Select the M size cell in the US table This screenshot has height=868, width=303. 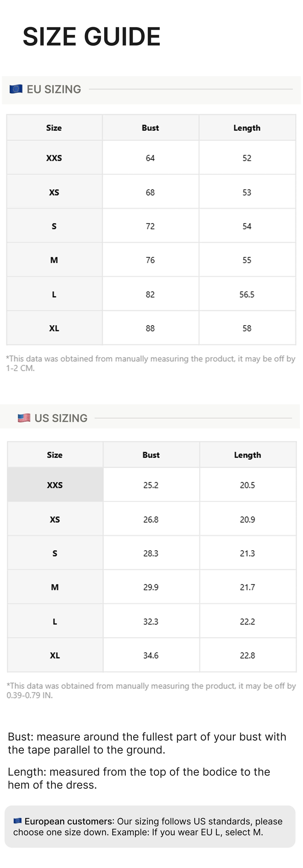[55, 587]
